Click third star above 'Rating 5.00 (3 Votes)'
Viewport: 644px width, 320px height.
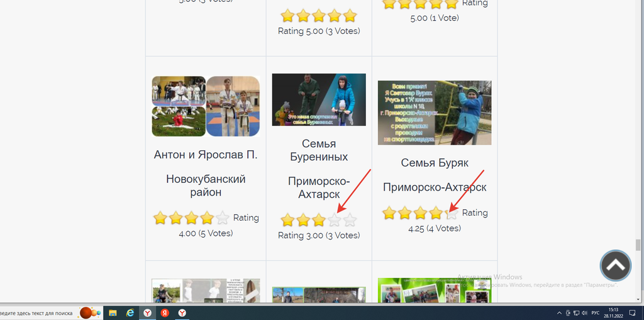click(319, 16)
